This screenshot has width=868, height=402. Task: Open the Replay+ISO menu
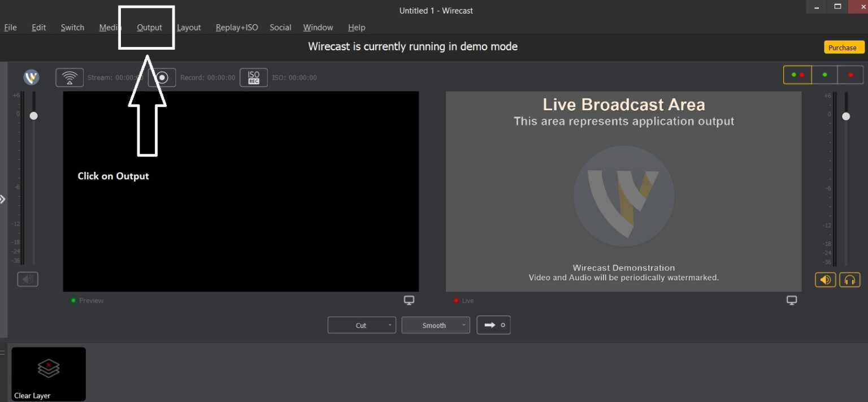pyautogui.click(x=237, y=27)
